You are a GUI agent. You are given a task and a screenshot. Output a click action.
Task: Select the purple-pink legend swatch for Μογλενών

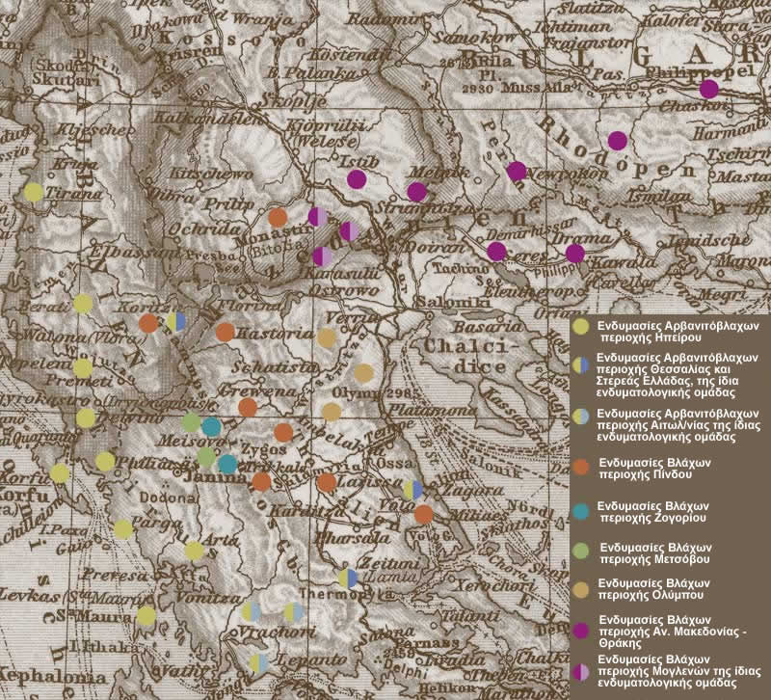[x=581, y=671]
